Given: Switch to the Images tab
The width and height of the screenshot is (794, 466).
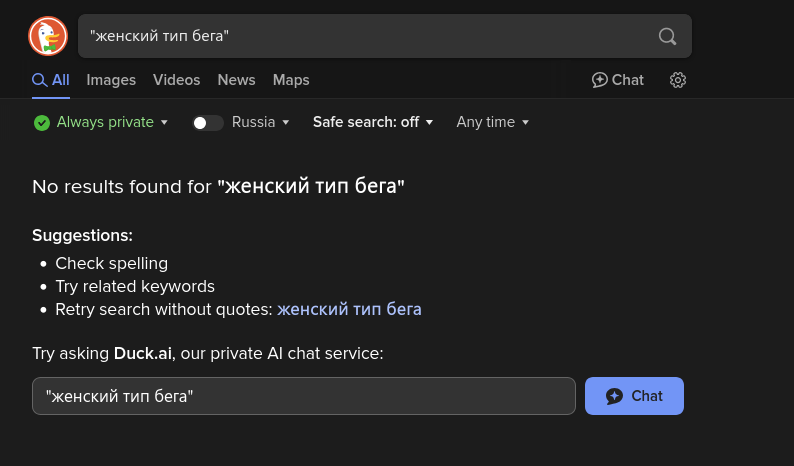Looking at the screenshot, I should point(111,80).
